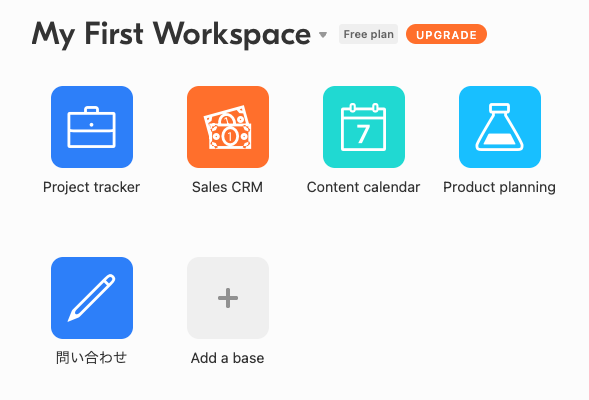This screenshot has height=400, width=589.
Task: Expand the My First Workspace dropdown arrow
Action: (x=323, y=35)
